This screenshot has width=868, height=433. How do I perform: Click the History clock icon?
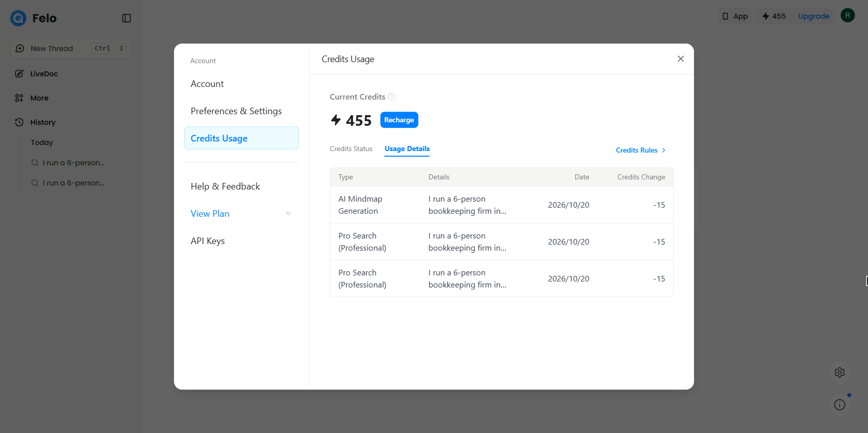point(19,122)
